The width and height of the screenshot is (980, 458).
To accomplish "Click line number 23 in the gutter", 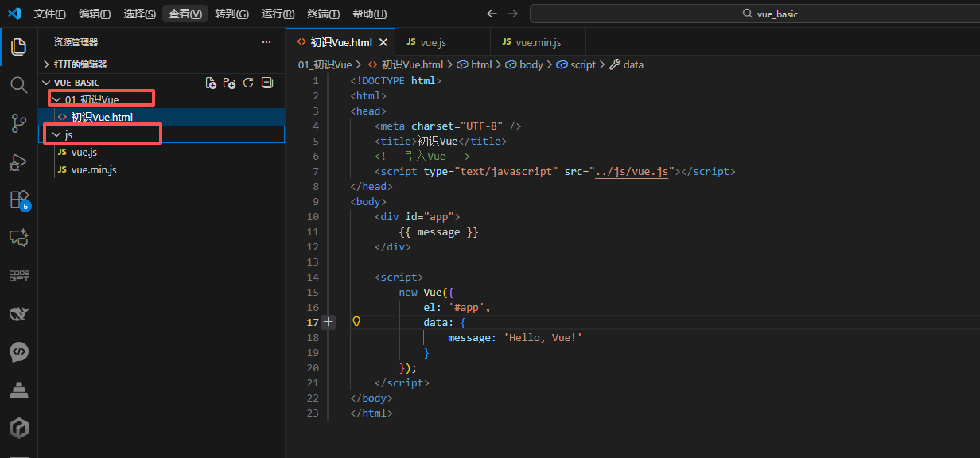I will pos(313,413).
